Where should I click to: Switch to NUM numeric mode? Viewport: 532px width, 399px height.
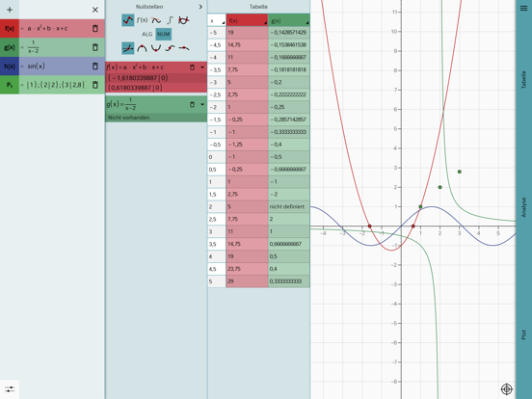pos(163,35)
